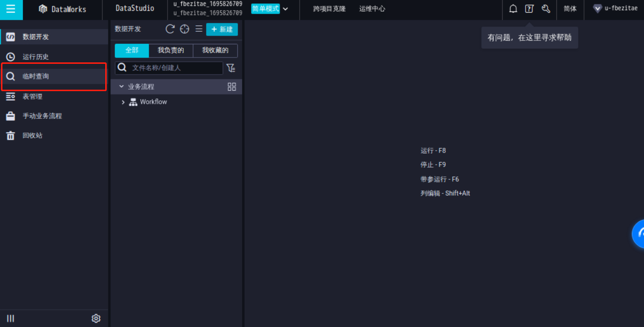Click the 新建 create button

pyautogui.click(x=222, y=29)
